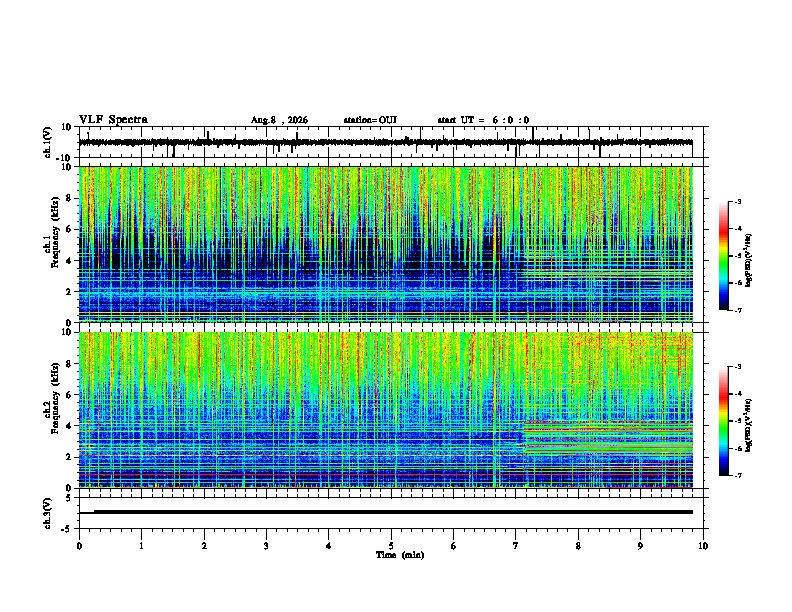
Task: Select the "ch.1(V)" waveform axis label
Action: [x=48, y=142]
